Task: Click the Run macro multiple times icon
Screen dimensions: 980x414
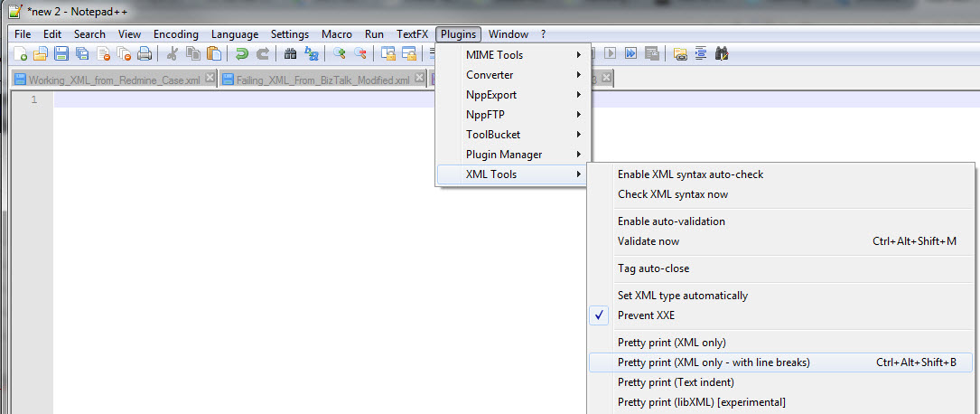Action: [630, 53]
